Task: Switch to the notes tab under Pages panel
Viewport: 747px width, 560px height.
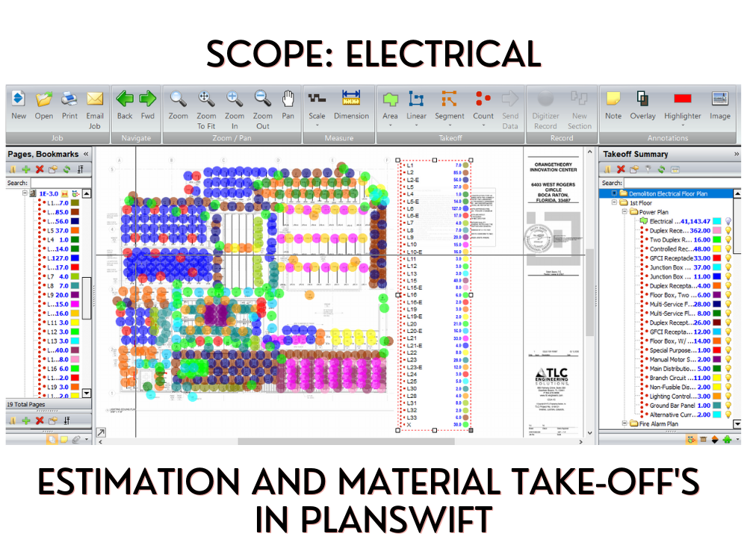Action: click(x=63, y=440)
